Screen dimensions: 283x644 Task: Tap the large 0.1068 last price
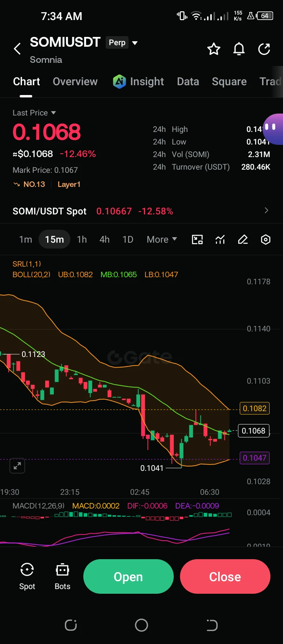click(x=47, y=132)
